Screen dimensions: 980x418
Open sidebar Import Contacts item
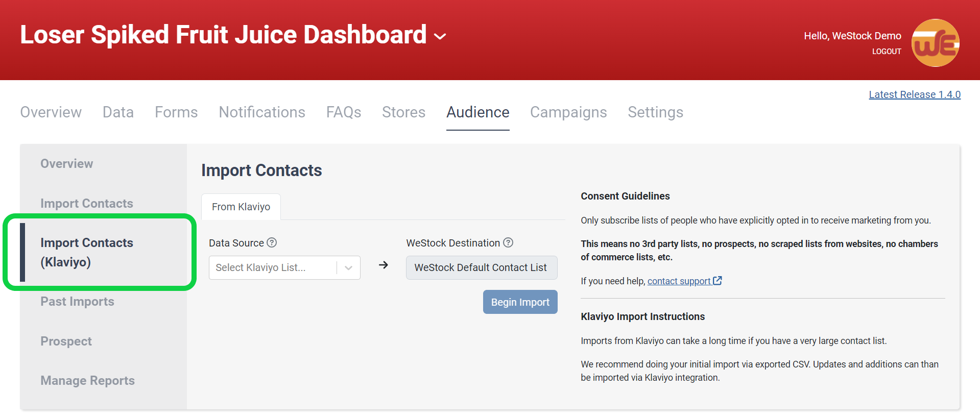(x=87, y=204)
